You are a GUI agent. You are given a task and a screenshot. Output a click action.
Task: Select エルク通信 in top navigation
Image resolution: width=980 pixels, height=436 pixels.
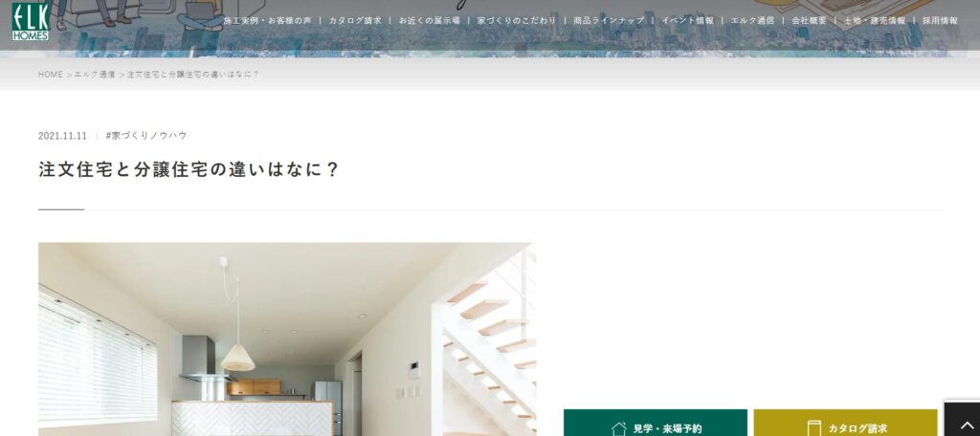click(752, 21)
